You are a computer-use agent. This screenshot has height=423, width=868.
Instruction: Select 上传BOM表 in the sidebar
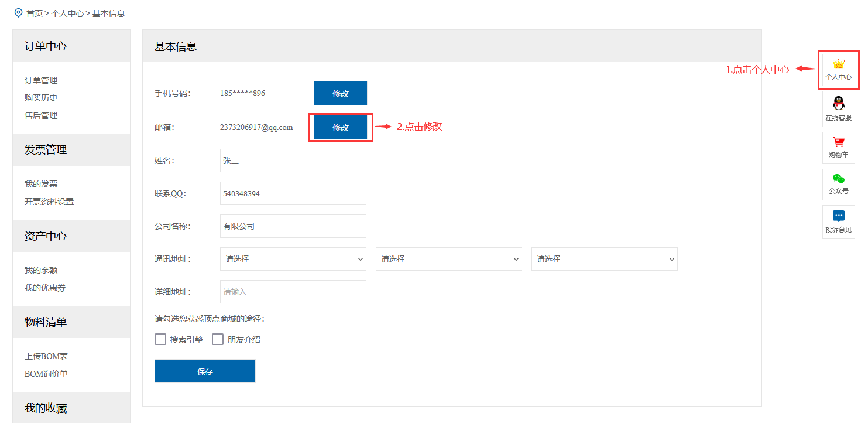(46, 356)
